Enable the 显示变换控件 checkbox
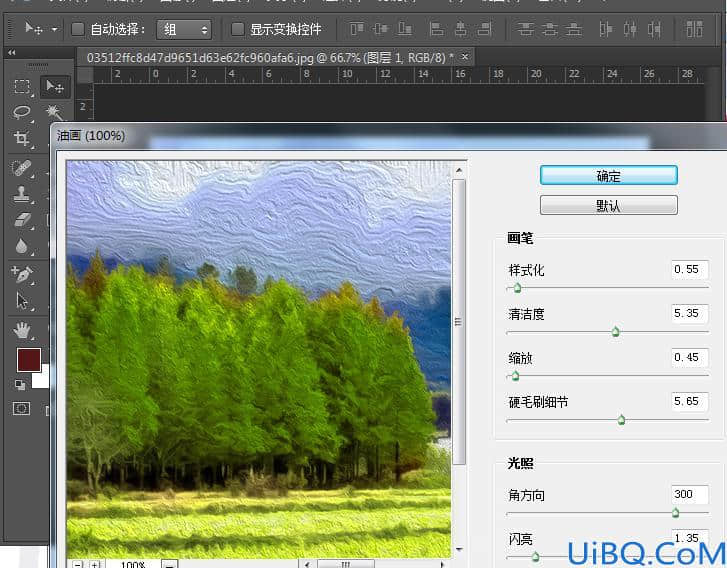 point(237,29)
